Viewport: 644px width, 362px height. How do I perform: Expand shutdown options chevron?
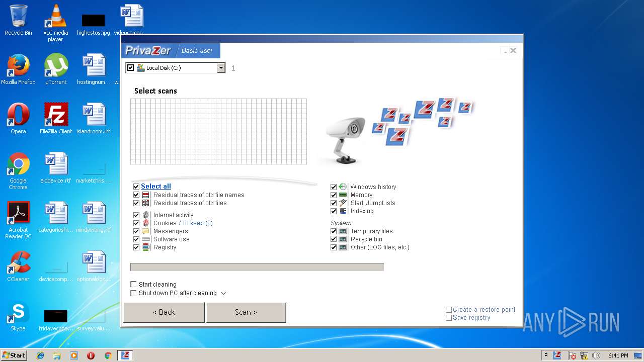point(224,293)
